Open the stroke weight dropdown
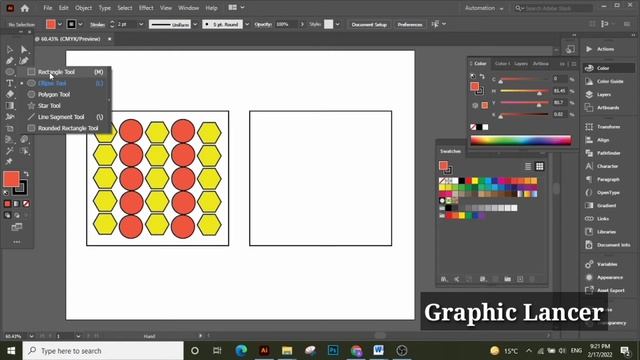640x360 pixels. coord(141,24)
